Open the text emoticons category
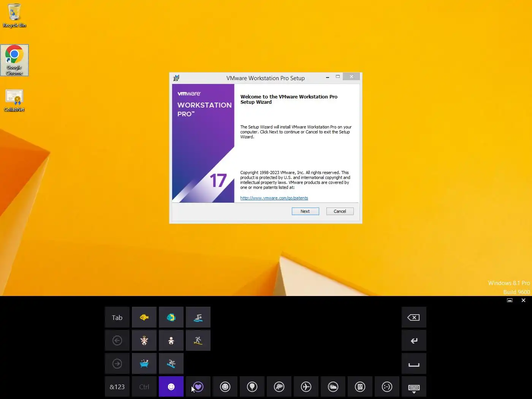Image resolution: width=532 pixels, height=399 pixels. tap(387, 387)
